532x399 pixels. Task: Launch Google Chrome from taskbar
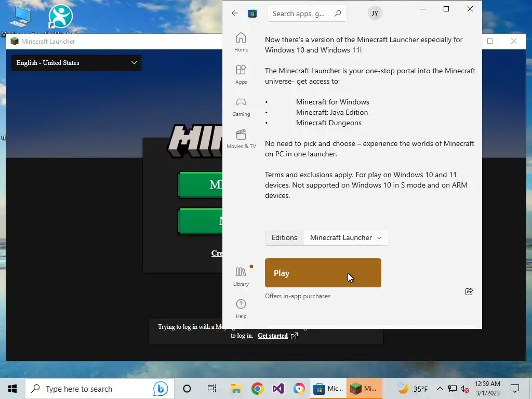[x=258, y=389]
